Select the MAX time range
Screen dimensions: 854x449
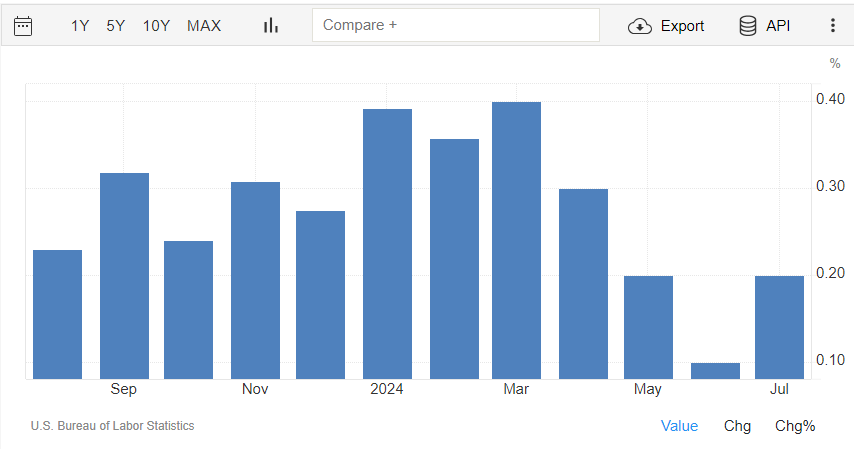[x=204, y=26]
